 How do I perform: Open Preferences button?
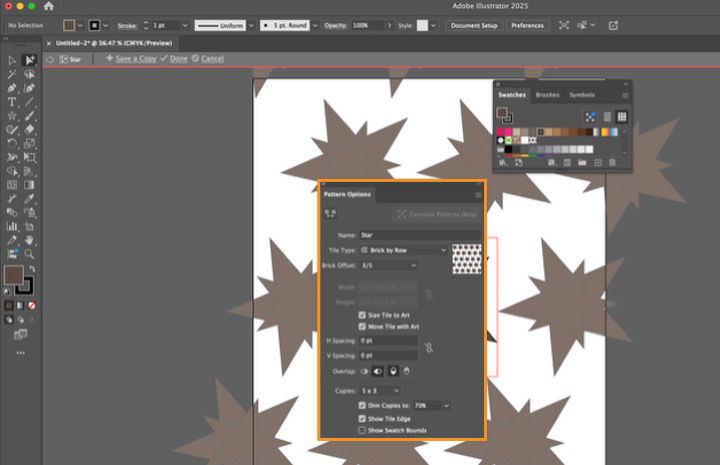click(527, 26)
